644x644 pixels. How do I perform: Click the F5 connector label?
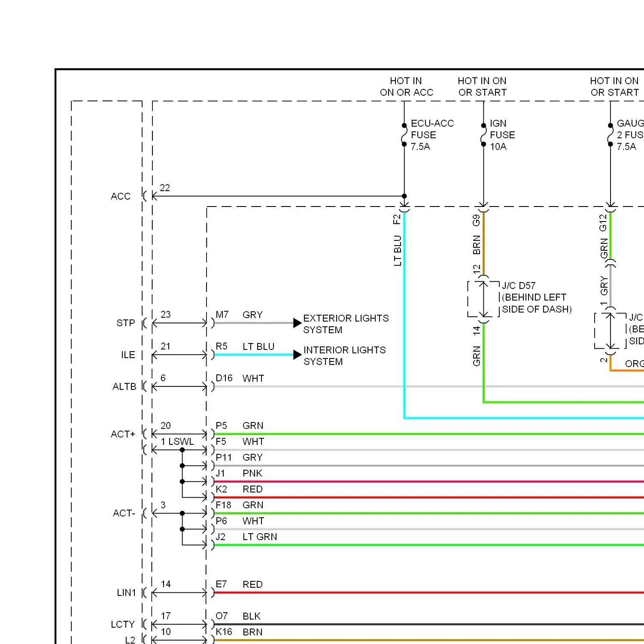click(x=221, y=442)
